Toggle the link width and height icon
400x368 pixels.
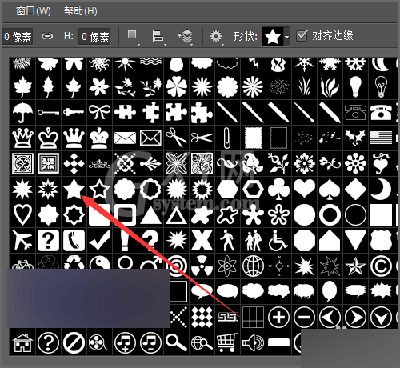tap(47, 36)
